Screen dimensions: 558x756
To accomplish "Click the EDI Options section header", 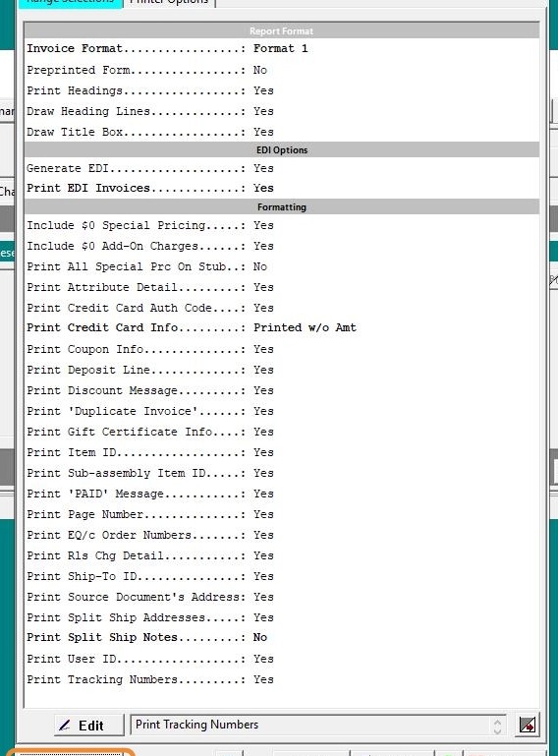I will pyautogui.click(x=282, y=150).
